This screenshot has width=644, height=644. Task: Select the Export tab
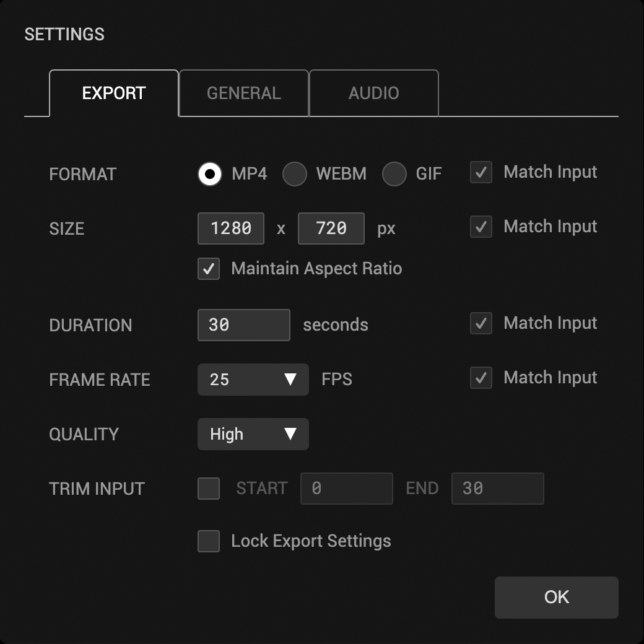114,94
